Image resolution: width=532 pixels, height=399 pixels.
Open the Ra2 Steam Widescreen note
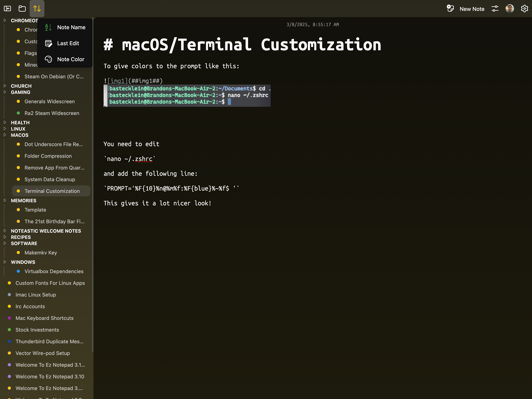pos(51,113)
